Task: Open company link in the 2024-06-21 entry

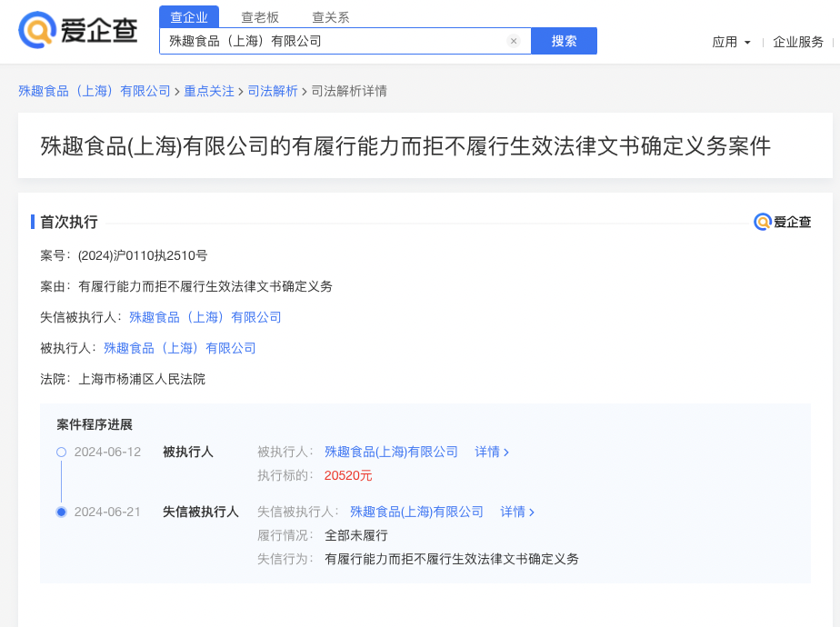Action: [x=416, y=512]
